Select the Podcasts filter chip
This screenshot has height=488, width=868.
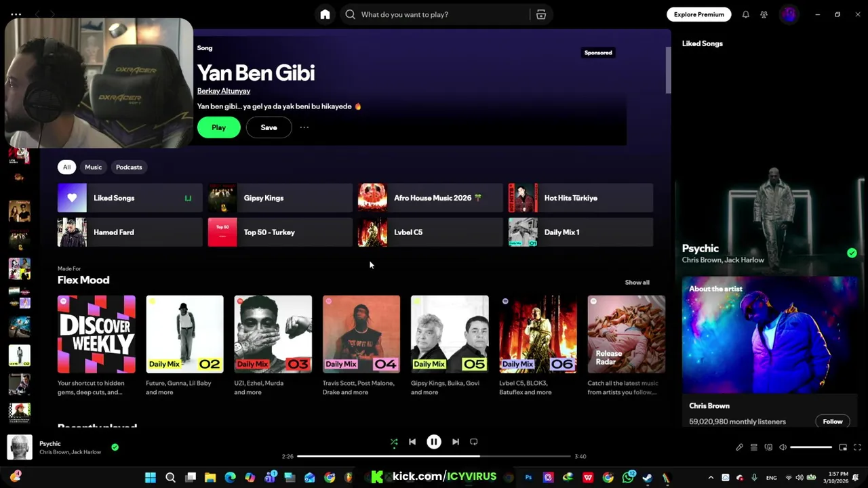click(129, 167)
